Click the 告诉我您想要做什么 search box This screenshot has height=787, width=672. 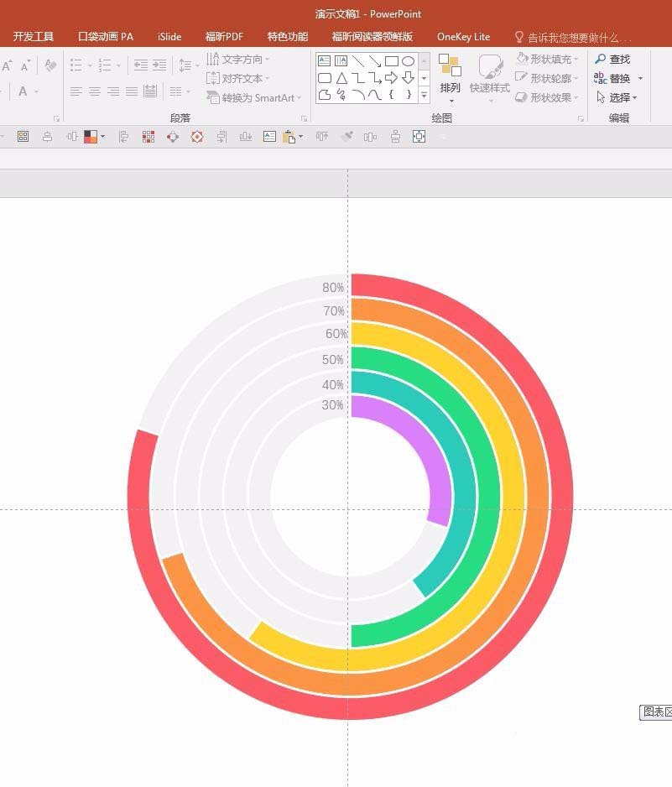[573, 38]
